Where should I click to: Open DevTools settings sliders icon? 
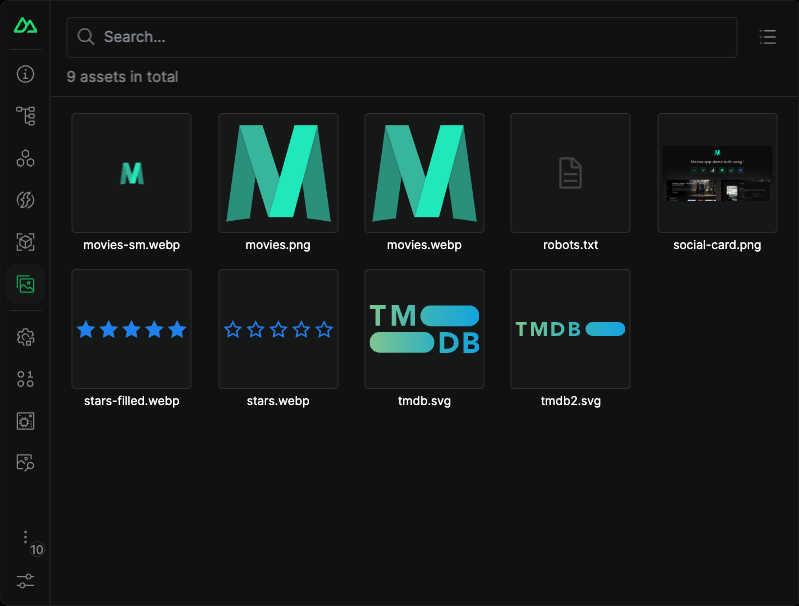click(x=25, y=581)
